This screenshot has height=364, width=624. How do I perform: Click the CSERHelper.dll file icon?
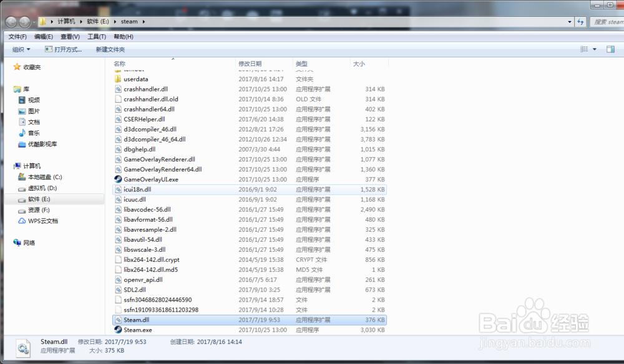[118, 119]
